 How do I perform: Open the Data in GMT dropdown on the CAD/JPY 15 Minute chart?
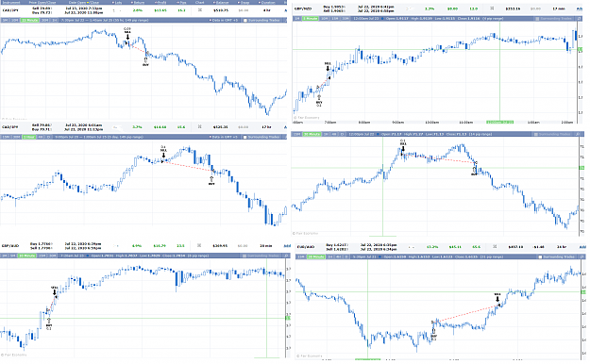(224, 21)
